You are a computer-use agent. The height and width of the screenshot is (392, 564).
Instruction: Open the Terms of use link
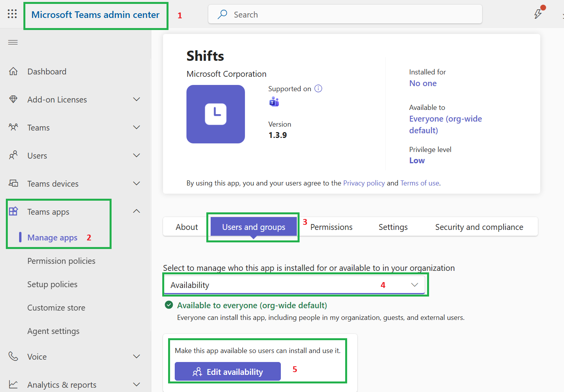420,183
